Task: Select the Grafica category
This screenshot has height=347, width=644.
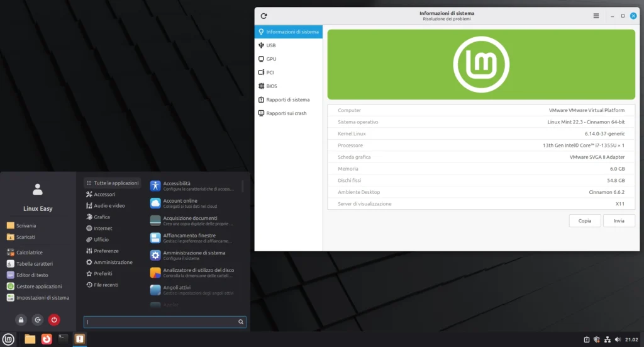Action: 112,217
